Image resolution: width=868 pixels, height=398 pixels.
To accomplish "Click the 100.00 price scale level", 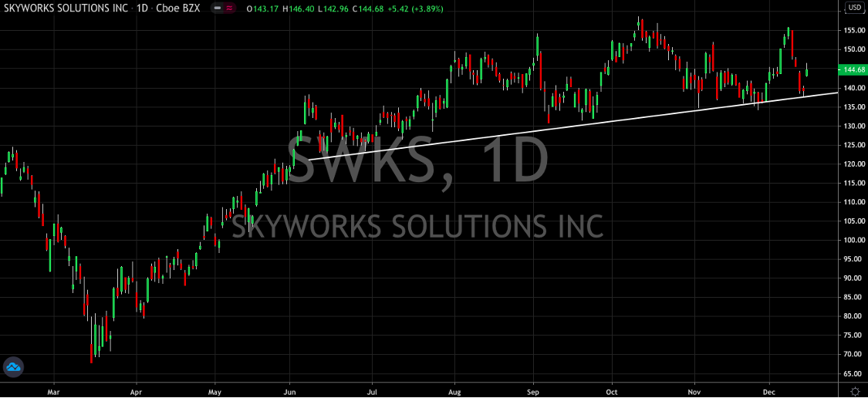I will (x=853, y=240).
